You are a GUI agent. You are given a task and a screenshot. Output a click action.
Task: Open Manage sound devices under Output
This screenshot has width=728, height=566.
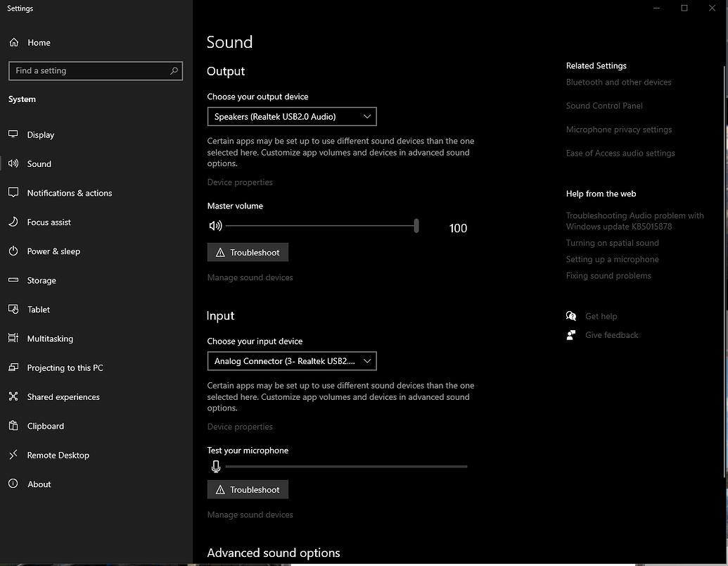click(x=250, y=277)
